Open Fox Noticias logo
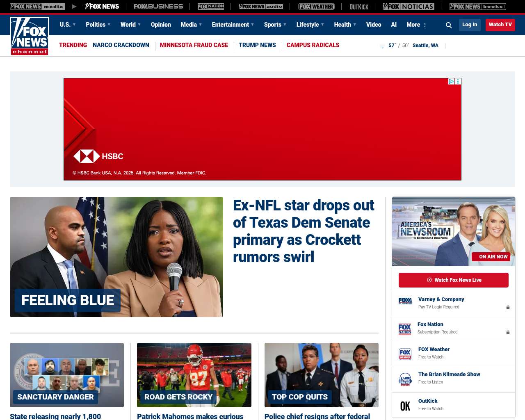The height and width of the screenshot is (420, 525). click(409, 7)
